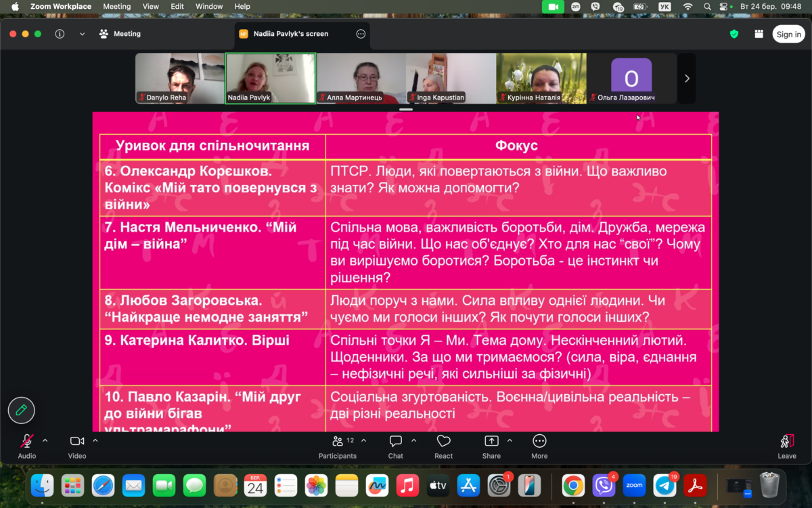
Task: Open the React emoji menu
Action: point(443,445)
